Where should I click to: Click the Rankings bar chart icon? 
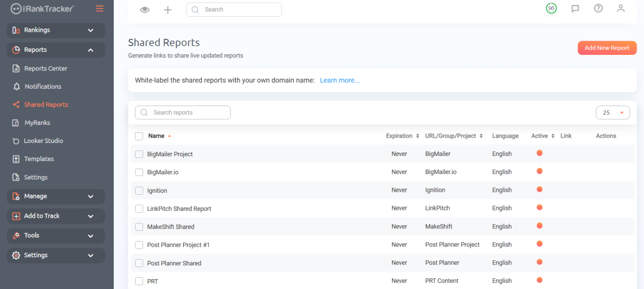tap(16, 31)
